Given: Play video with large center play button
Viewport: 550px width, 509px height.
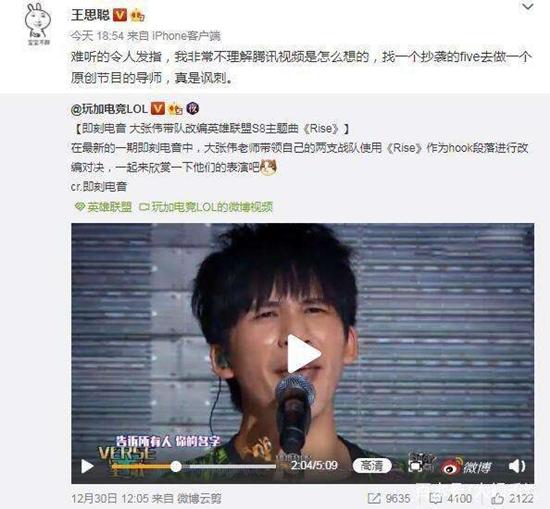Looking at the screenshot, I should [303, 354].
